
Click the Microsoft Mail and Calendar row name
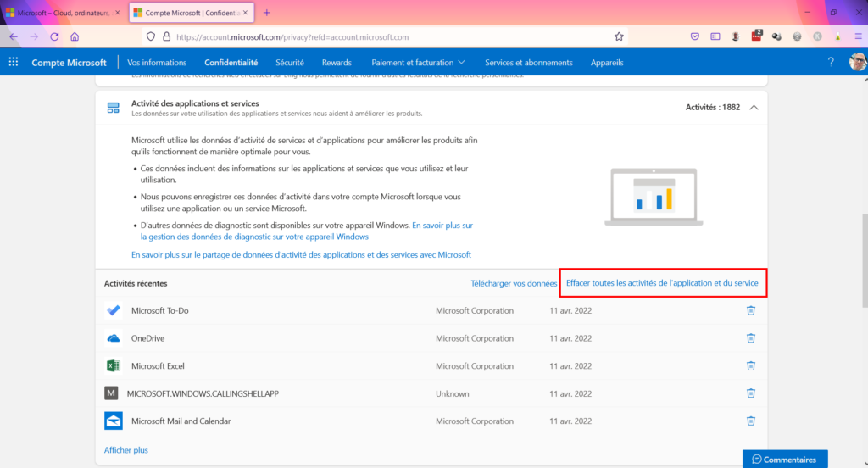pos(181,421)
